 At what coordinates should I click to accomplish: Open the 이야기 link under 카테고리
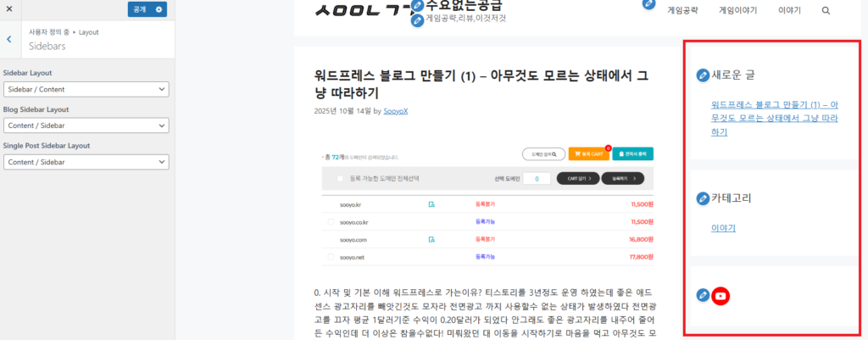723,227
